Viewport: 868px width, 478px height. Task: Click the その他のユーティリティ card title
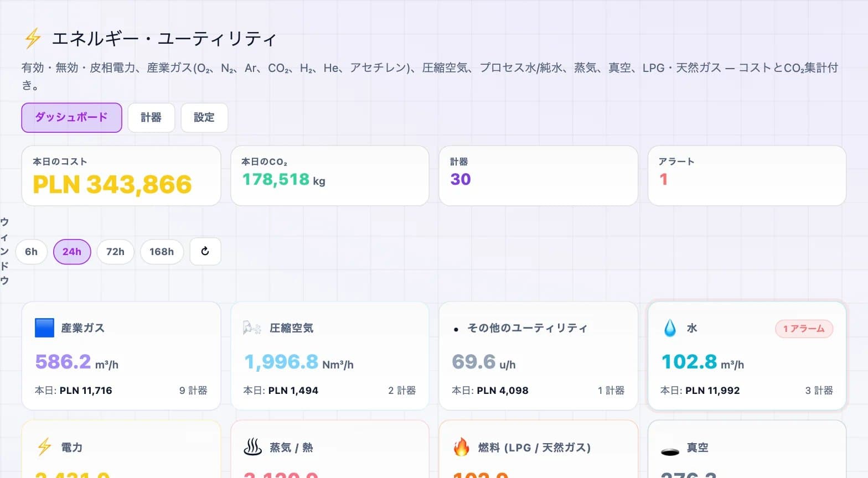pos(527,328)
